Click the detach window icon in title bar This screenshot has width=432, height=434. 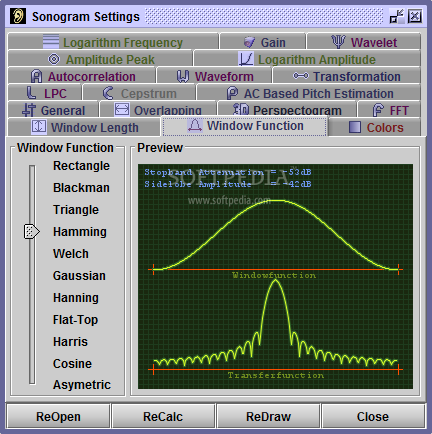tap(396, 16)
